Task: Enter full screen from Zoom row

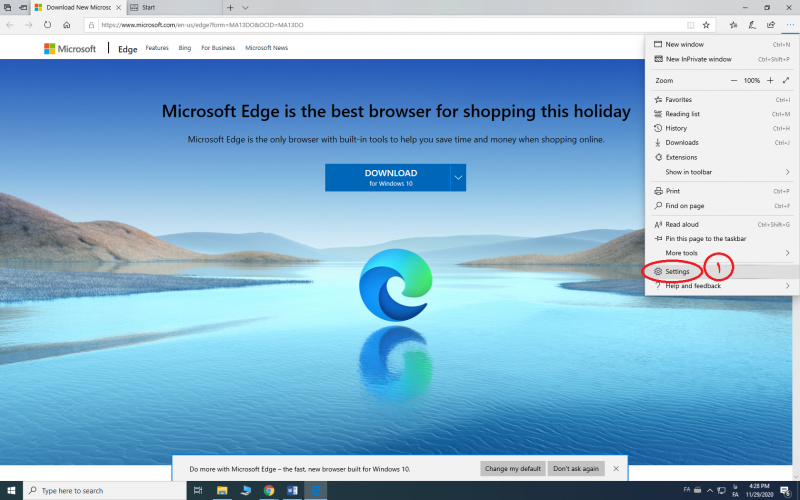Action: pos(786,80)
